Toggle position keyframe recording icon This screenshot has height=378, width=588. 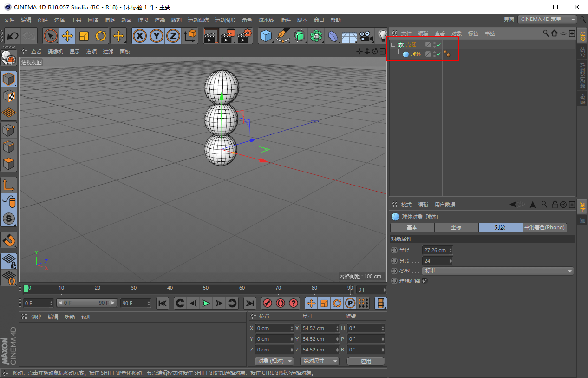311,303
